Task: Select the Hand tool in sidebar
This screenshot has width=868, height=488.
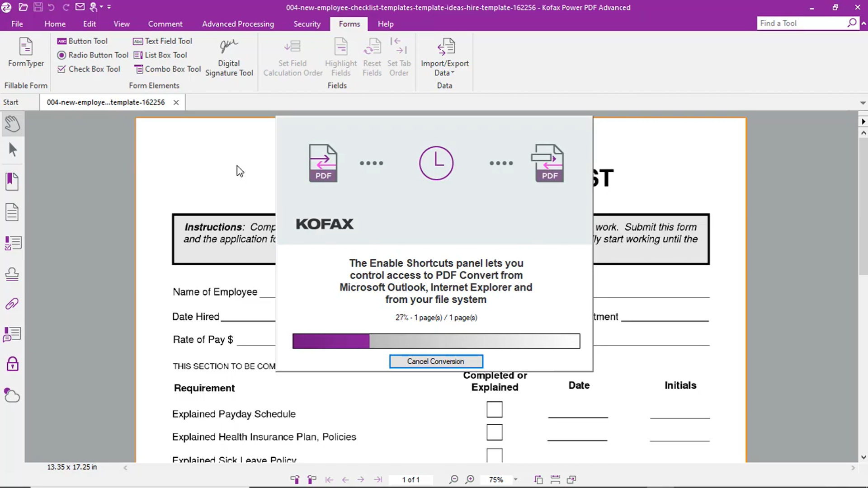Action: coord(12,124)
